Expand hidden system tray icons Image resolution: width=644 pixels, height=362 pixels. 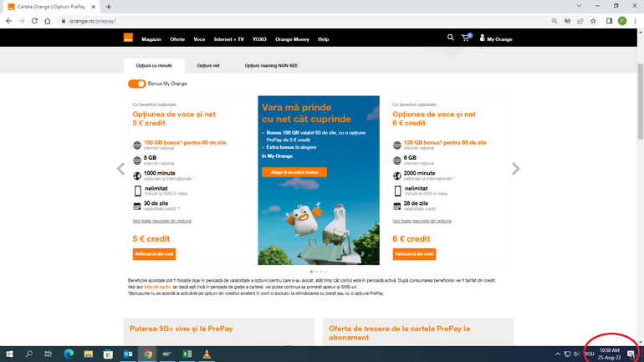pyautogui.click(x=557, y=354)
